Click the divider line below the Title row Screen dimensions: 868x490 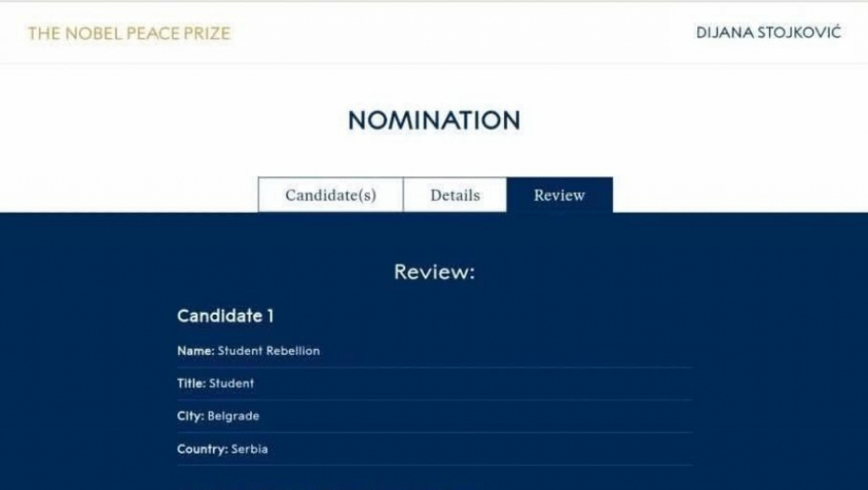pos(434,400)
